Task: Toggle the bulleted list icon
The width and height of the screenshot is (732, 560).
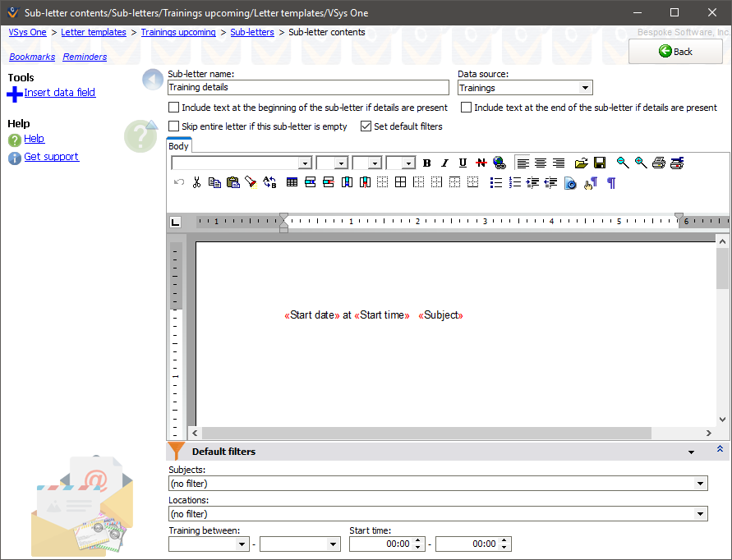Action: (495, 182)
